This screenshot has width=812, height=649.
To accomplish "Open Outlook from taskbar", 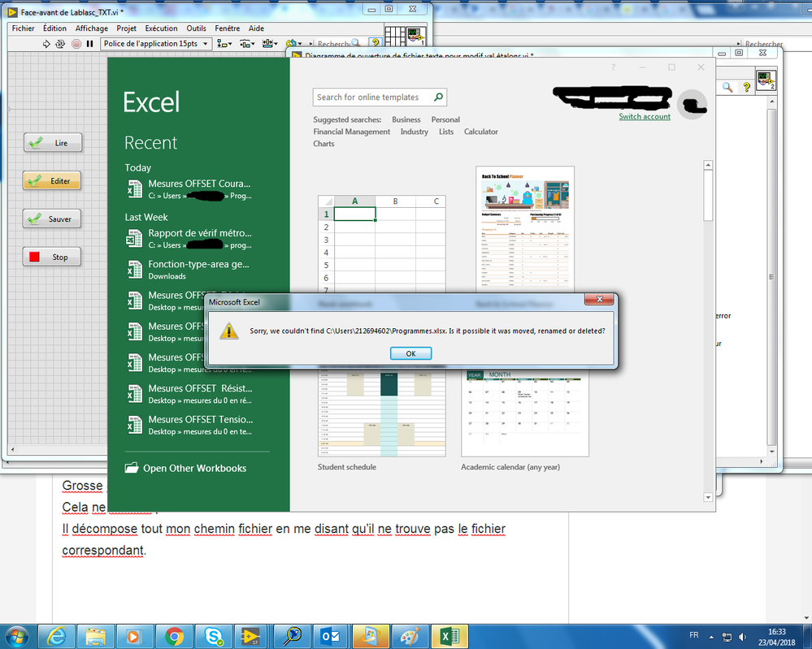I will coord(330,637).
